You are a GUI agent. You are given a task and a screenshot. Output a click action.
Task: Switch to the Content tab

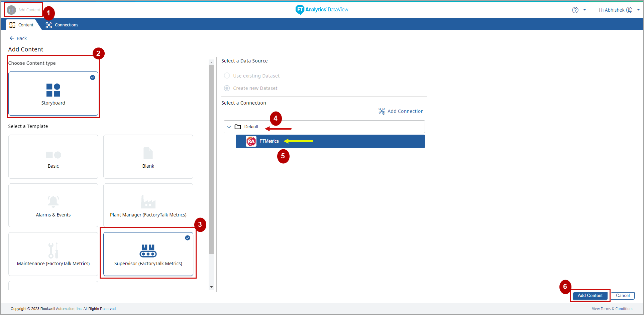point(22,25)
